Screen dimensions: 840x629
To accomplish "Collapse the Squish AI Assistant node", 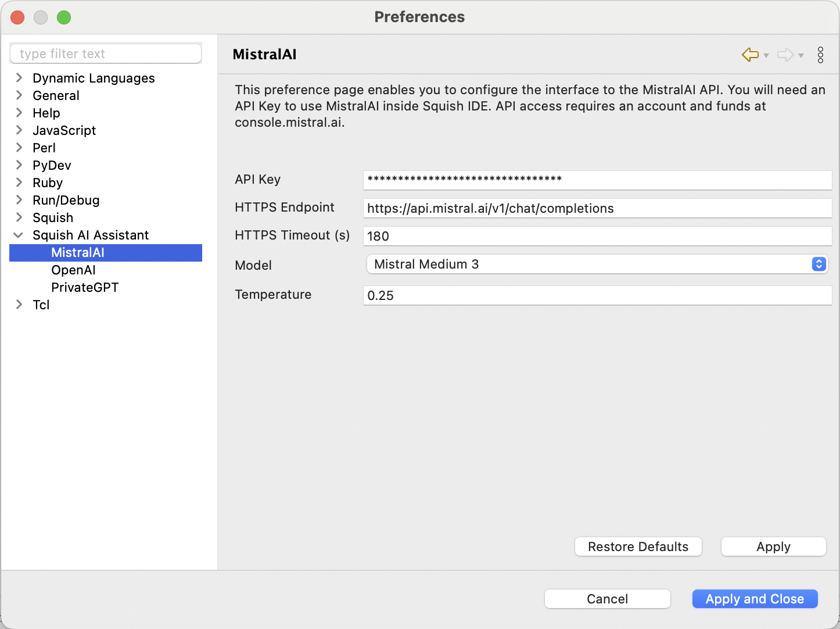I will click(19, 235).
